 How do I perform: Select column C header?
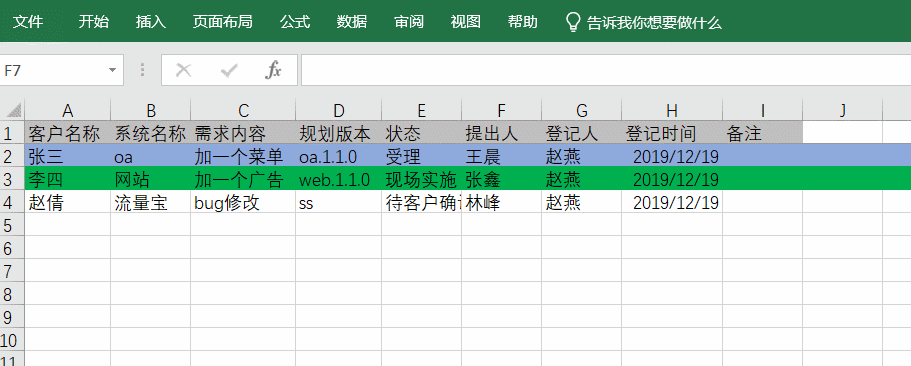(243, 110)
